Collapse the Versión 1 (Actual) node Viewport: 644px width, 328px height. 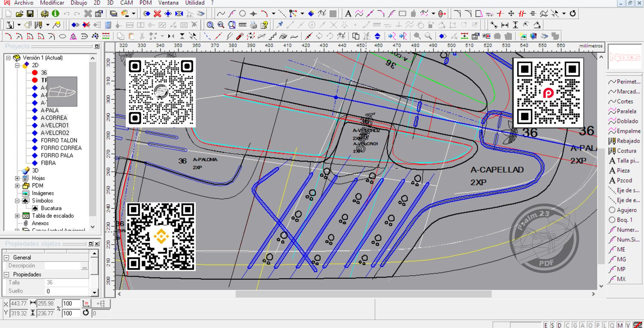(x=9, y=57)
